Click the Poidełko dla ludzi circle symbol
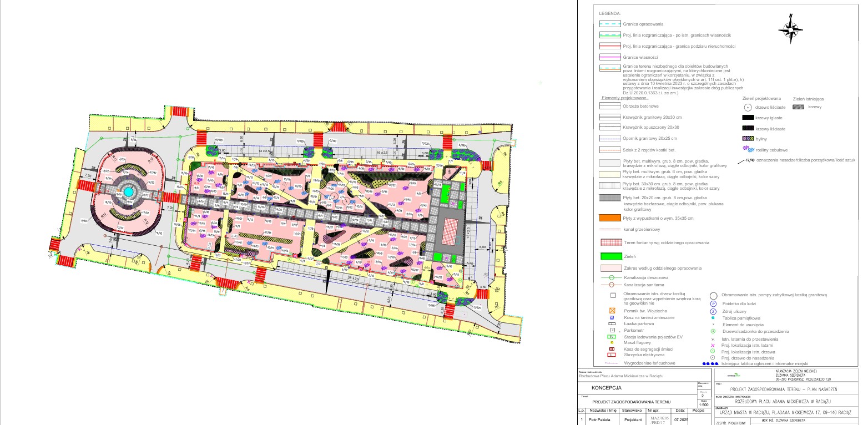This screenshot has width=868, height=425. click(x=713, y=303)
